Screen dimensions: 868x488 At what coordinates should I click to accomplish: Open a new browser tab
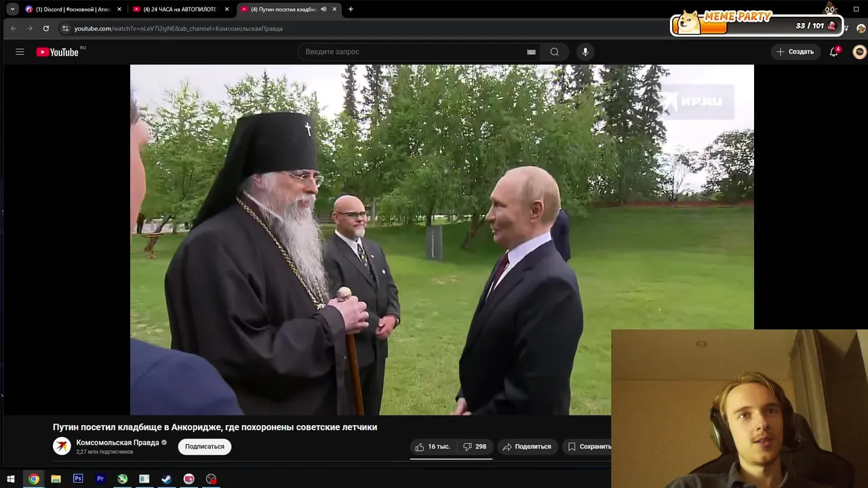point(351,9)
